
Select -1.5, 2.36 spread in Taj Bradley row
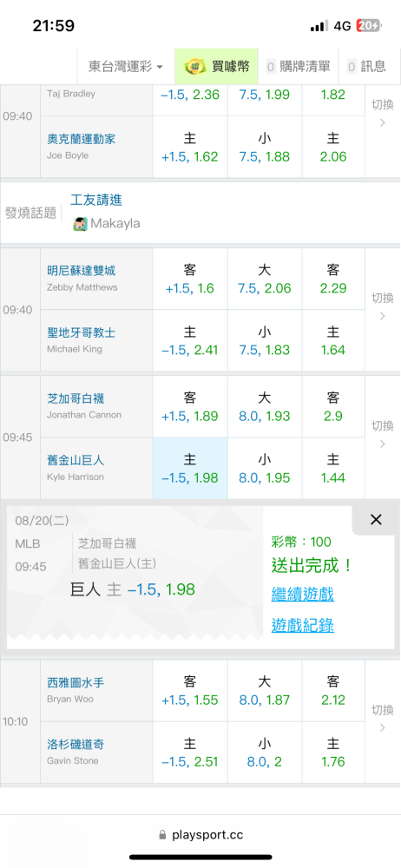pyautogui.click(x=190, y=100)
